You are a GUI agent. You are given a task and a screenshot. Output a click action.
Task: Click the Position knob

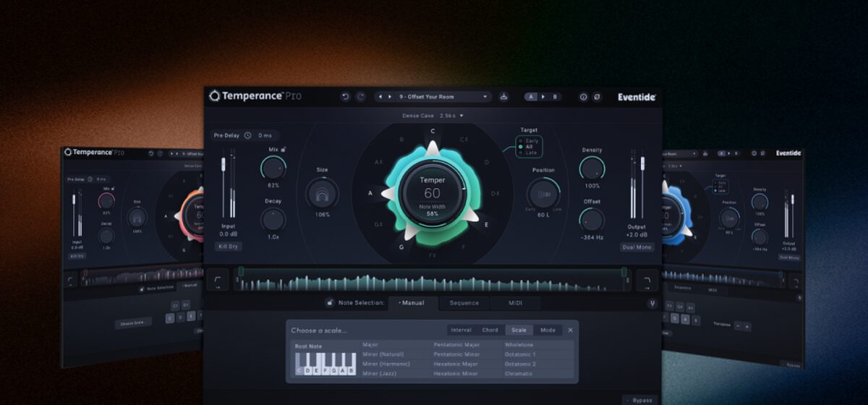(x=542, y=193)
